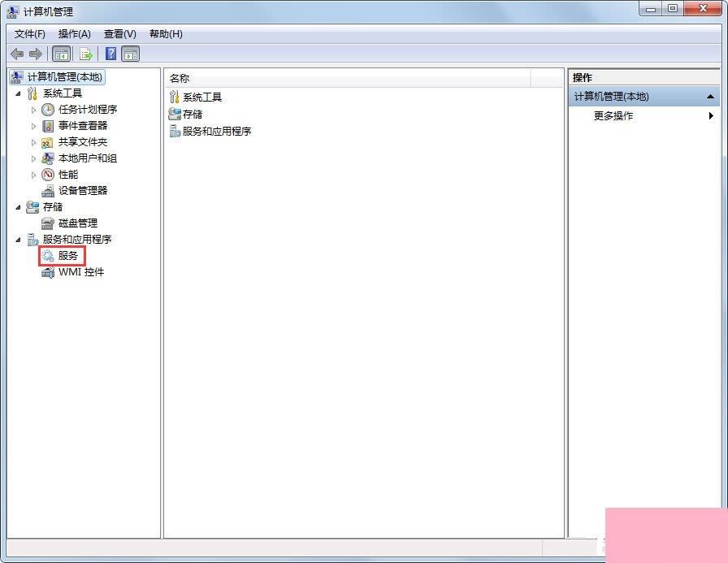
Task: Select 服务 in the tree
Action: coord(67,256)
